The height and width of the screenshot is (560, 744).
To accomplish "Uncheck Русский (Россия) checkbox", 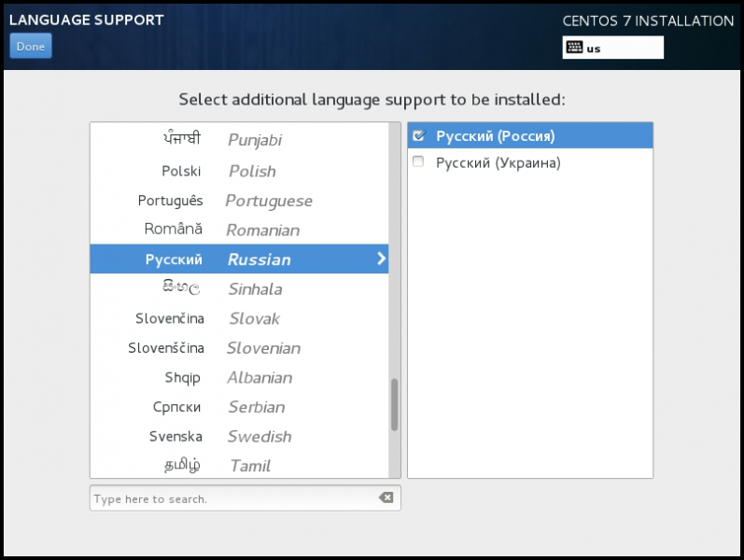I will tap(418, 136).
